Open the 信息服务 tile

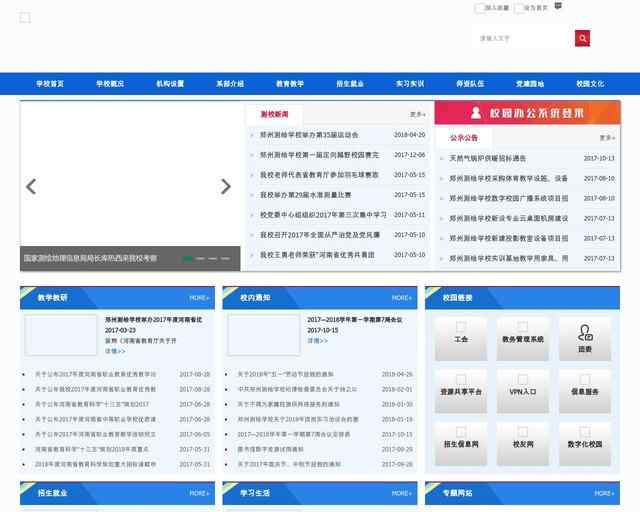coord(585,392)
